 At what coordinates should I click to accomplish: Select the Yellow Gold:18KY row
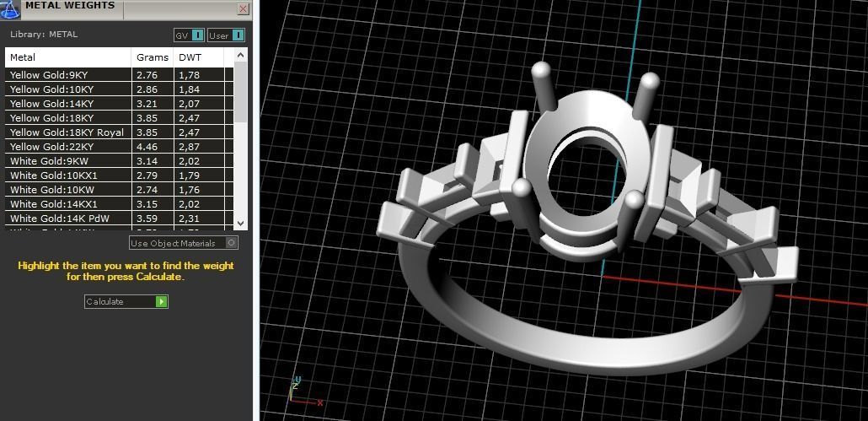[x=119, y=118]
